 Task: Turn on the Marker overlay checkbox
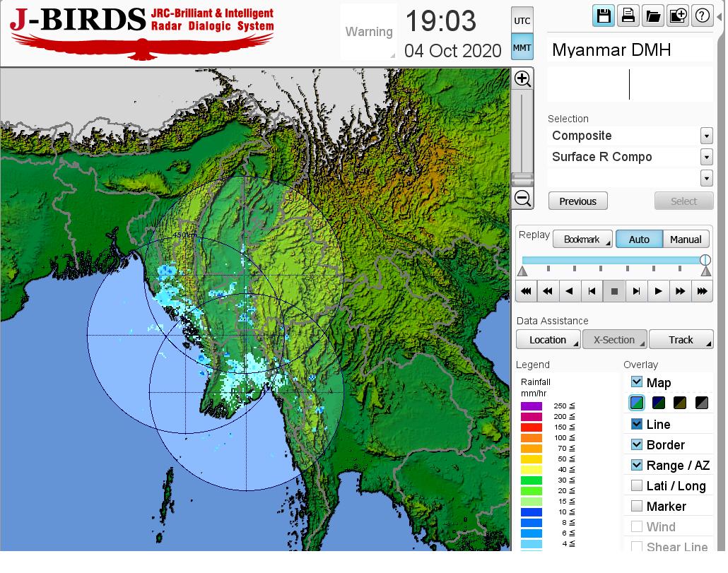[637, 506]
